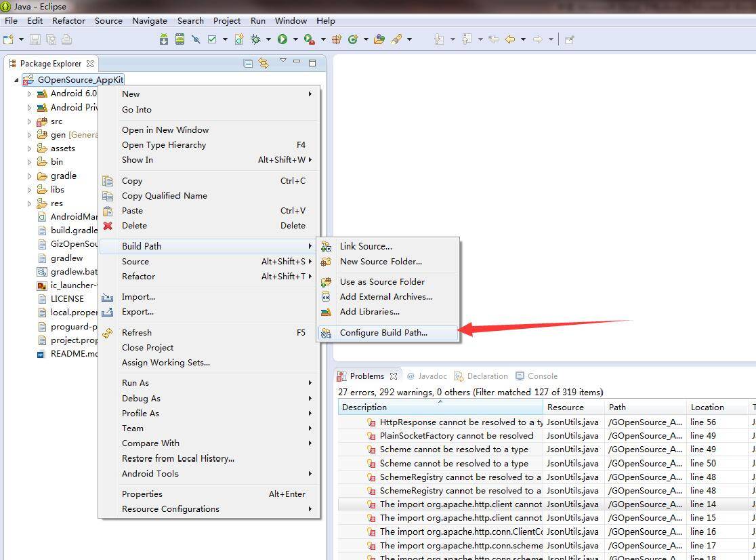
Task: Switch to the Declaration tab
Action: (481, 376)
